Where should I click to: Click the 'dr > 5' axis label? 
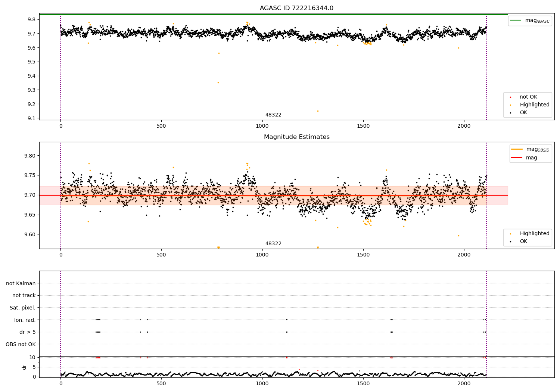click(28, 332)
